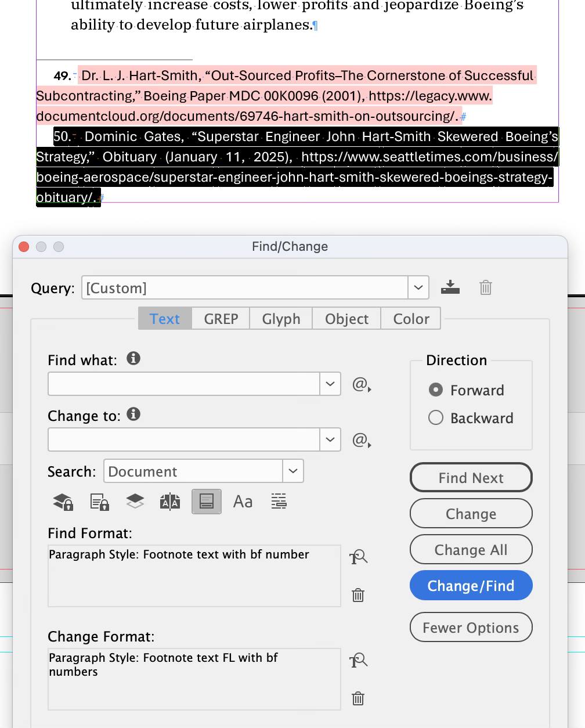
Task: Focus the Change to text field
Action: [184, 439]
